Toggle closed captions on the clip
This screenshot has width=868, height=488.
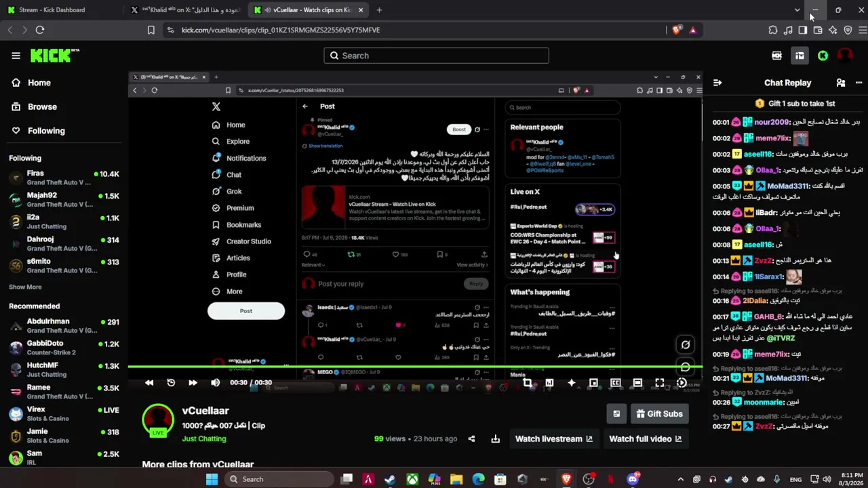[x=615, y=383]
